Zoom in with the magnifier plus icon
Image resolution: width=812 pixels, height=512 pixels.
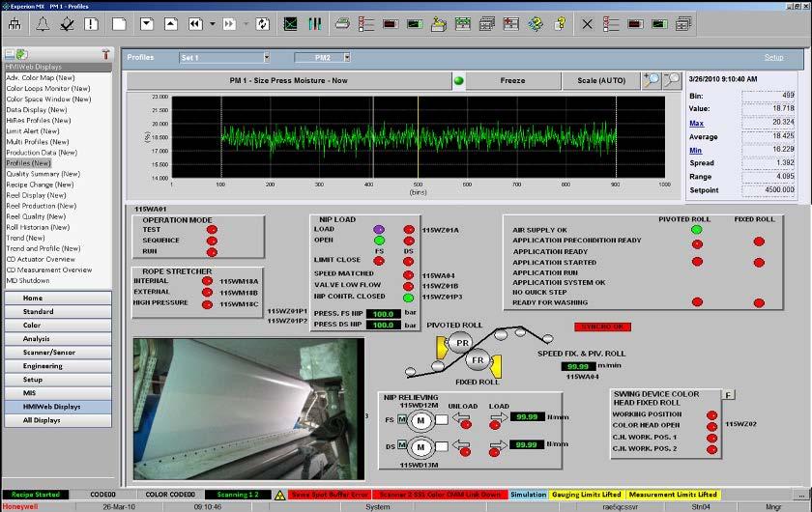652,80
